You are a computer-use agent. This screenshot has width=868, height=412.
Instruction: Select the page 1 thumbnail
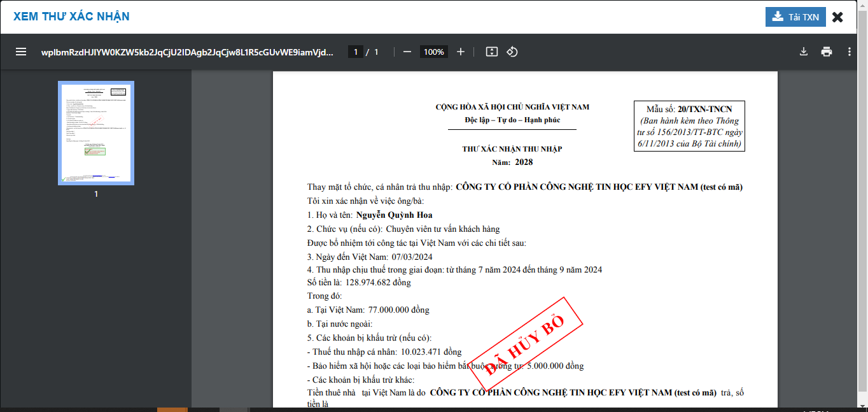coord(96,133)
